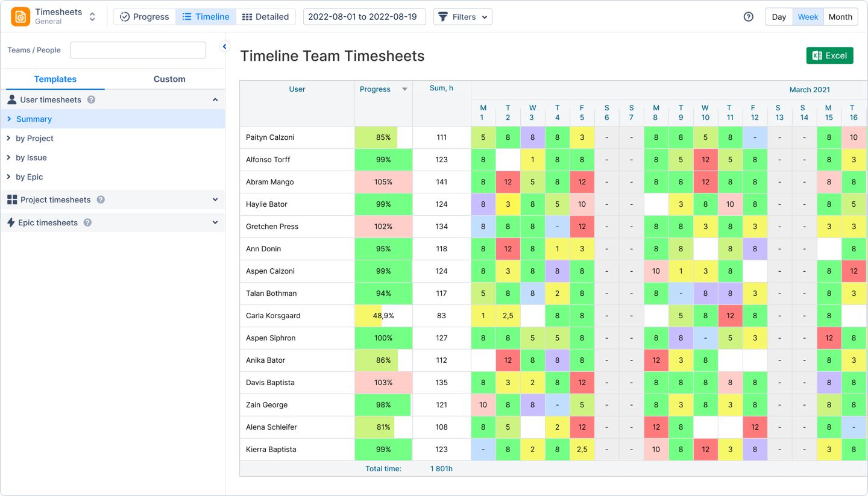The width and height of the screenshot is (868, 496).
Task: Sort by the Sum, h column header
Action: pos(441,88)
